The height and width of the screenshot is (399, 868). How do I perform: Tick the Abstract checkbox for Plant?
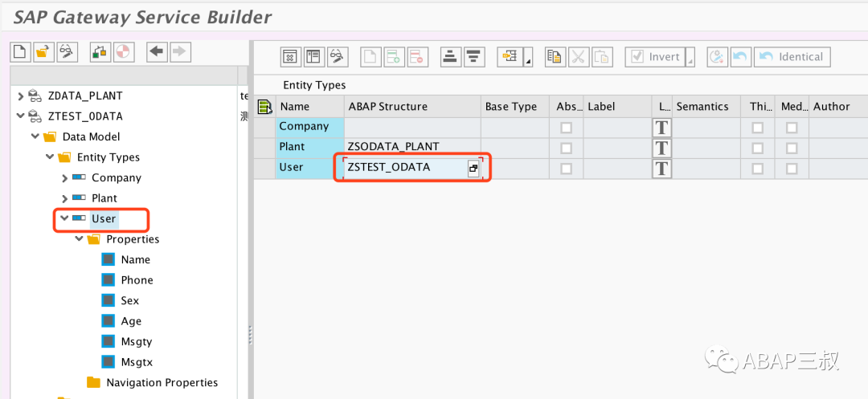click(x=566, y=148)
